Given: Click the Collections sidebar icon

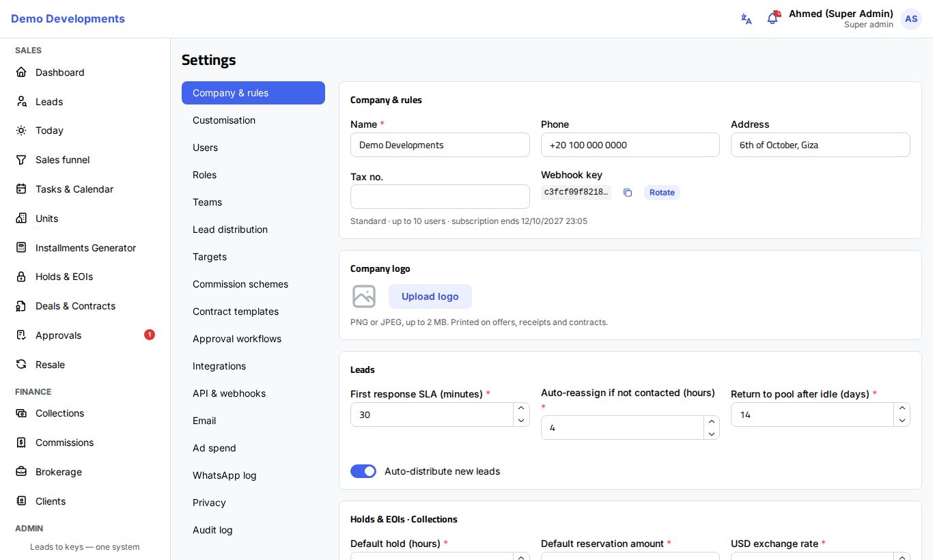Looking at the screenshot, I should pyautogui.click(x=21, y=413).
